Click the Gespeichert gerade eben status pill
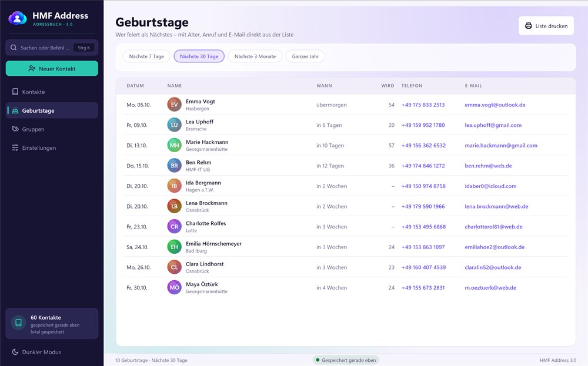This screenshot has width=588, height=366. pyautogui.click(x=346, y=360)
